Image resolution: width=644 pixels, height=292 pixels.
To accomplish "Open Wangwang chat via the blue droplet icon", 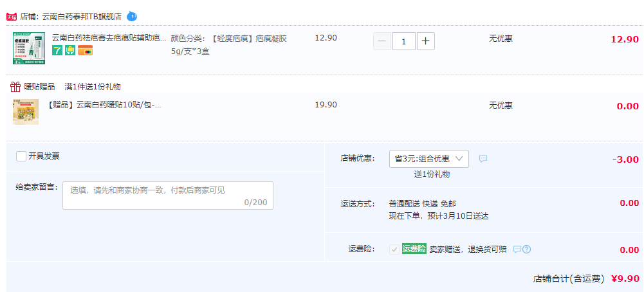I will [x=131, y=17].
